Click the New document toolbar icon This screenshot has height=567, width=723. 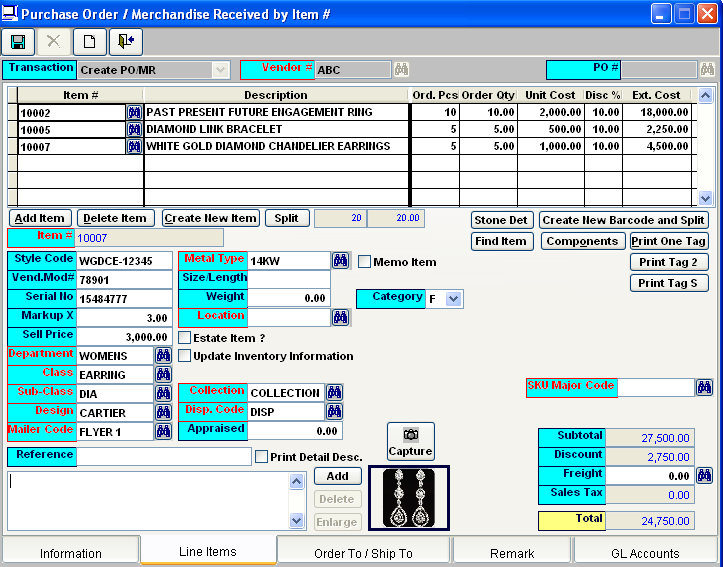pos(89,42)
